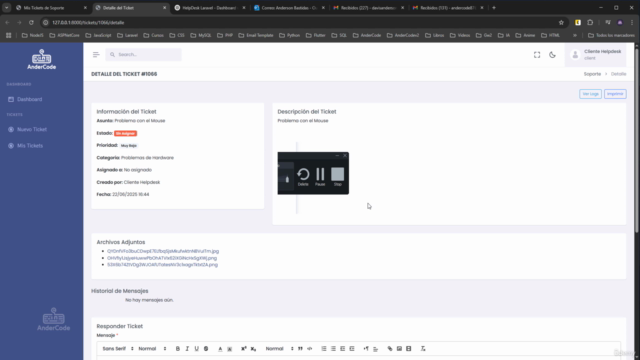Pause recording in the recorder widget

(320, 177)
